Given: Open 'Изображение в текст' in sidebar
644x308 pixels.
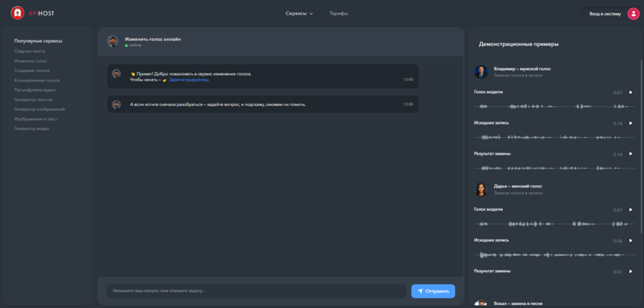Looking at the screenshot, I should pyautogui.click(x=36, y=119).
